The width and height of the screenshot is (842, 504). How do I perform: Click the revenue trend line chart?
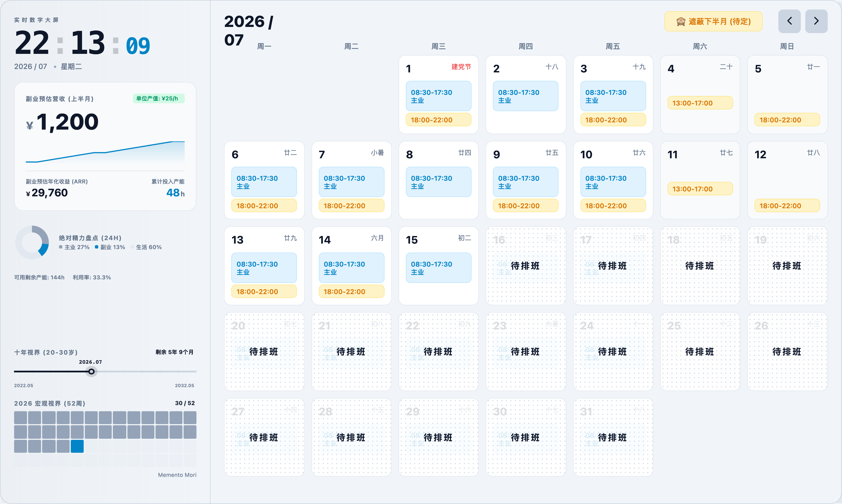[x=105, y=152]
